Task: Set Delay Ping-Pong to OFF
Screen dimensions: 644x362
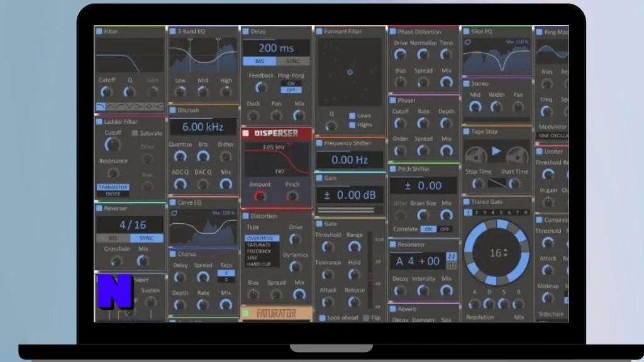Action: click(x=291, y=90)
